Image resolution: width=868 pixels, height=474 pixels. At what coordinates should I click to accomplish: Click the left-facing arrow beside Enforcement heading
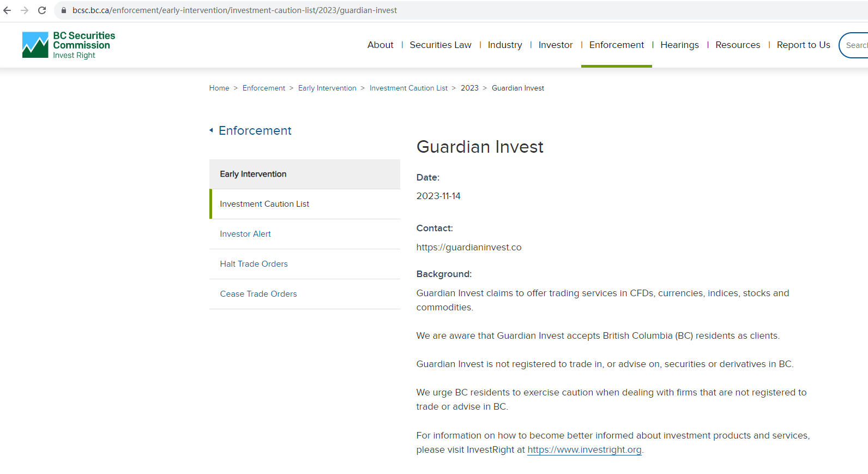211,130
